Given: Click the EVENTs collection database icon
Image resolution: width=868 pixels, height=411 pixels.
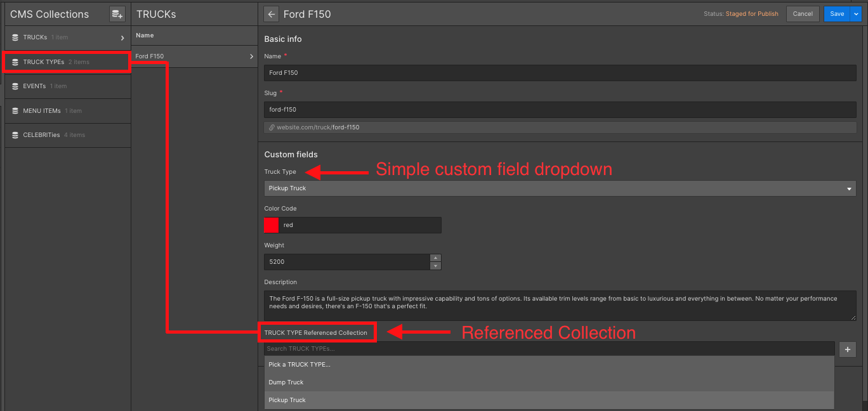Looking at the screenshot, I should click(x=15, y=86).
